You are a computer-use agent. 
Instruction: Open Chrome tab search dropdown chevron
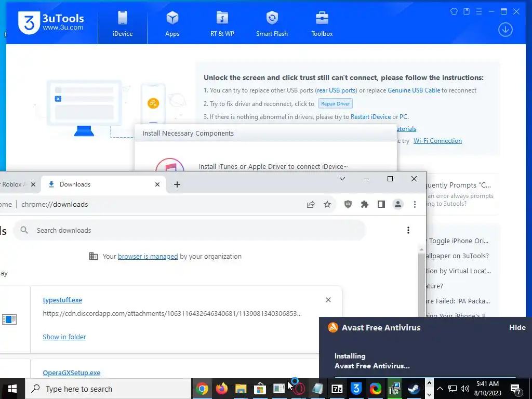point(342,179)
